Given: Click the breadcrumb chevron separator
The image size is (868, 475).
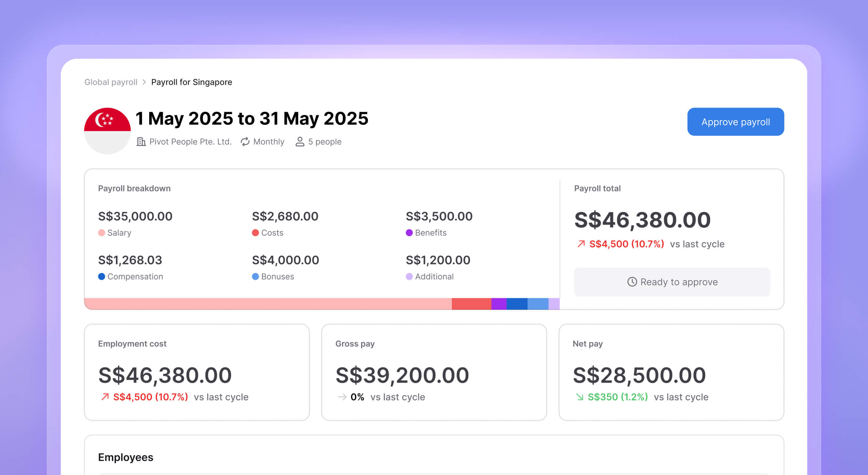Looking at the screenshot, I should 144,82.
